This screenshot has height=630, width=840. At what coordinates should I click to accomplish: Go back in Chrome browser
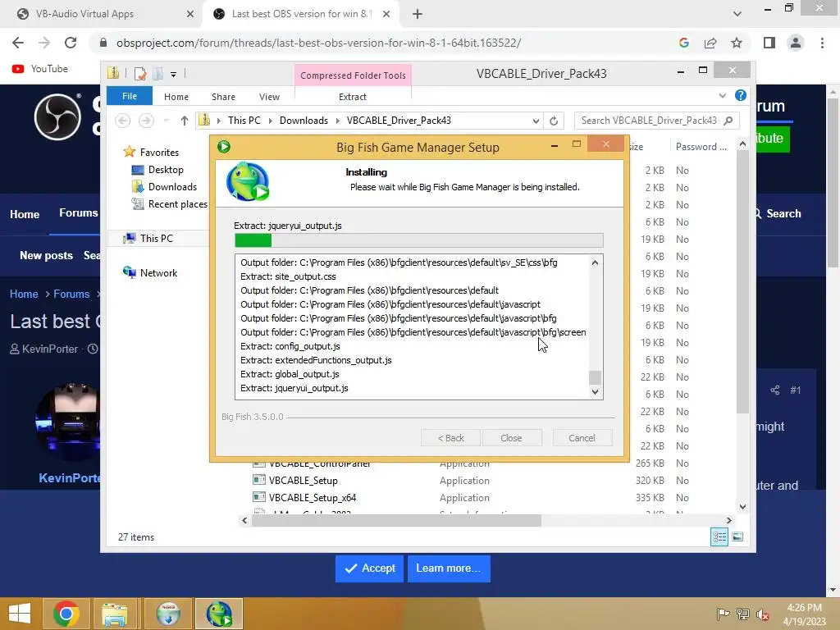coord(18,43)
